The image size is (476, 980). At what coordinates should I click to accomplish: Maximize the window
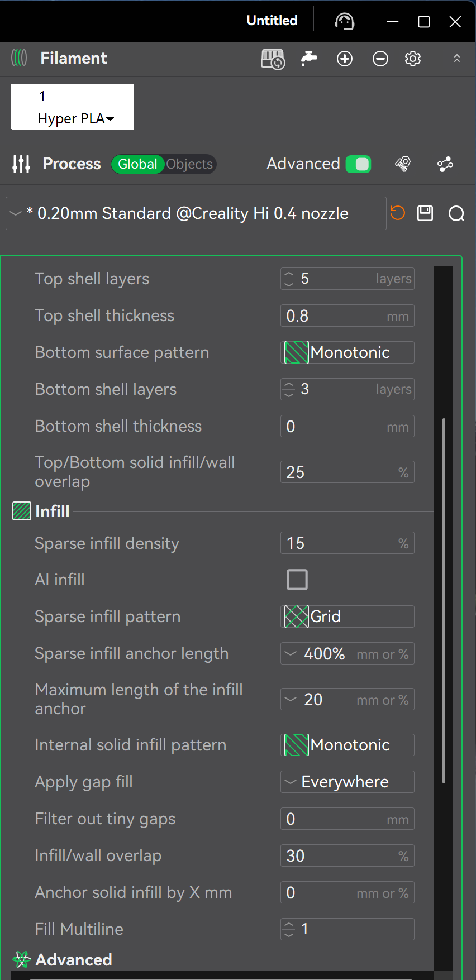pos(424,22)
